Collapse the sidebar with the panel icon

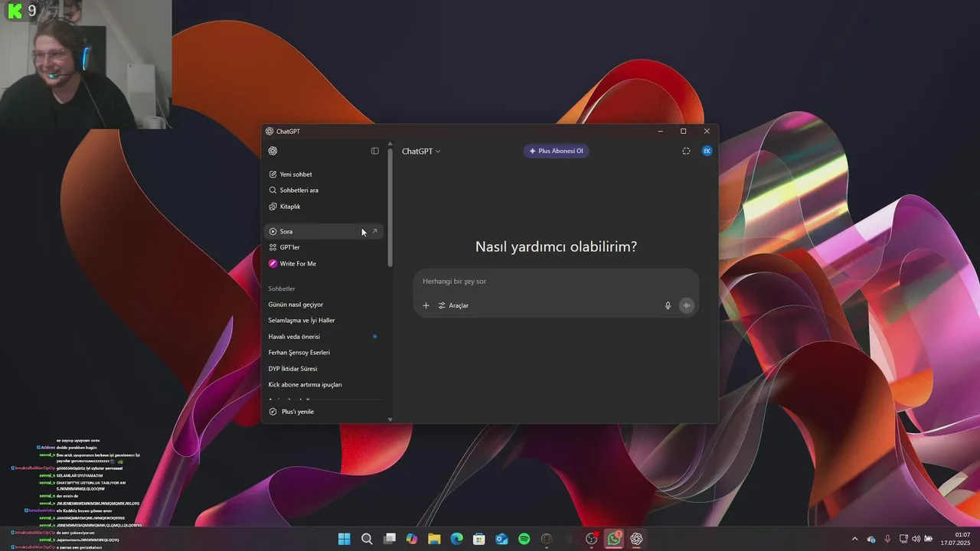coord(375,151)
